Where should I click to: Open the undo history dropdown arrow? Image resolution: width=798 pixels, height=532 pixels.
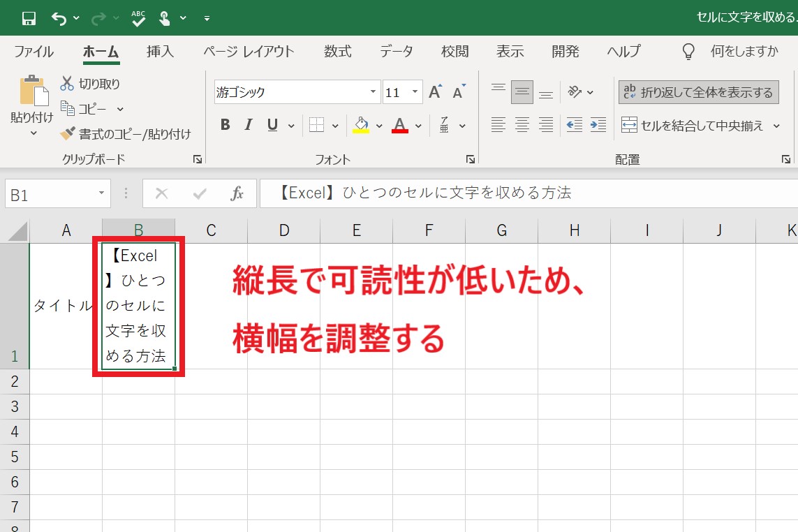[x=76, y=18]
